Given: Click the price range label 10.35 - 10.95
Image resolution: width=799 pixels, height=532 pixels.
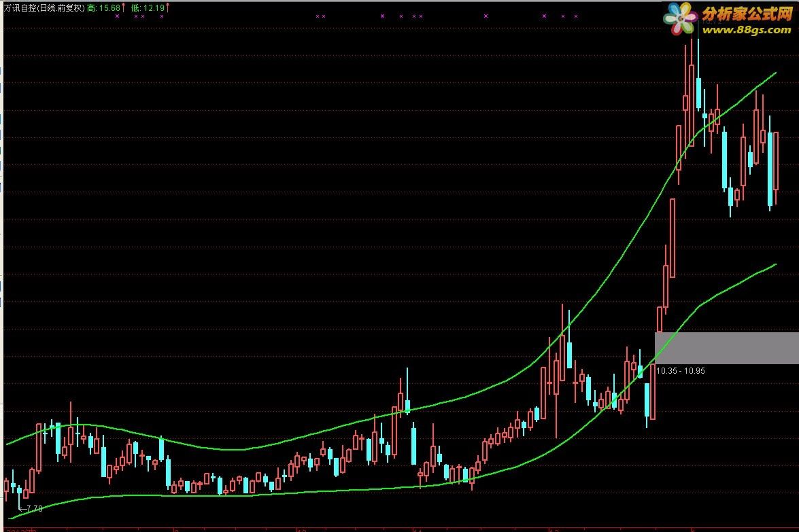Looking at the screenshot, I should click(680, 370).
